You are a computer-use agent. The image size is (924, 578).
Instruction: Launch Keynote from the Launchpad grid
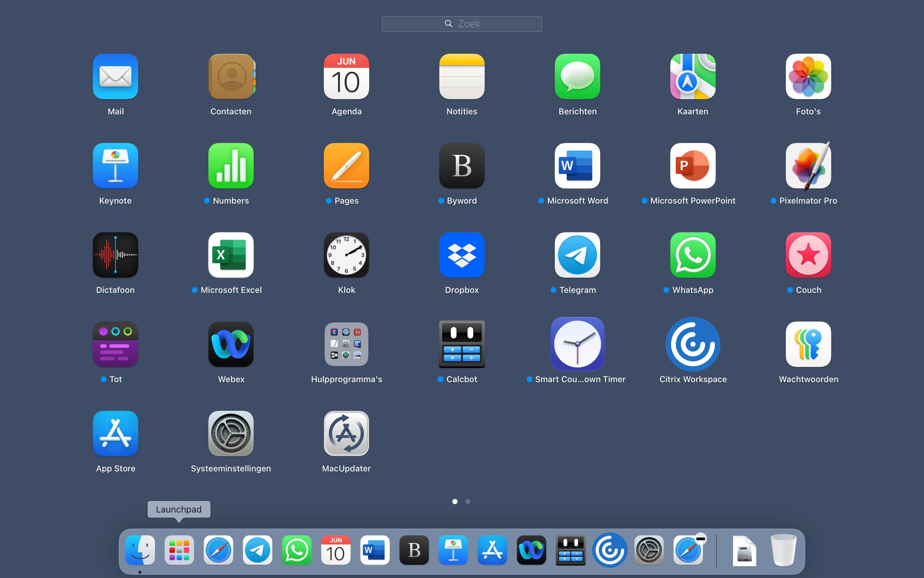(x=115, y=165)
